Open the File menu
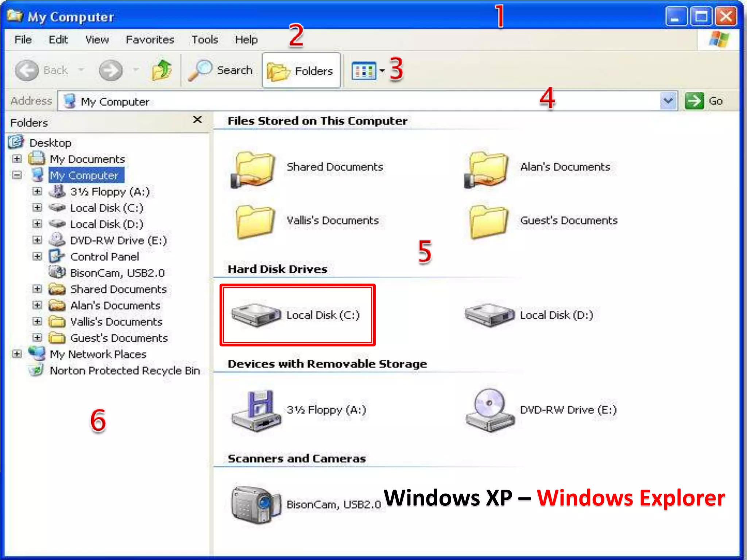The height and width of the screenshot is (560, 747). [23, 39]
